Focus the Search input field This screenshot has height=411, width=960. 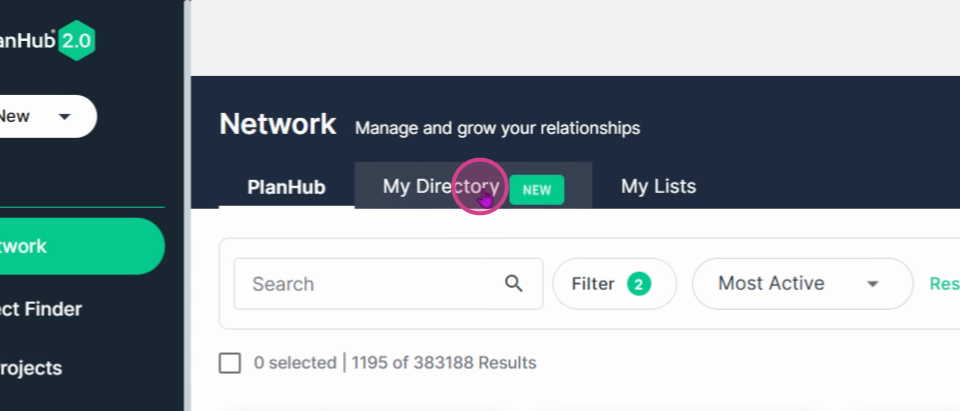point(388,284)
